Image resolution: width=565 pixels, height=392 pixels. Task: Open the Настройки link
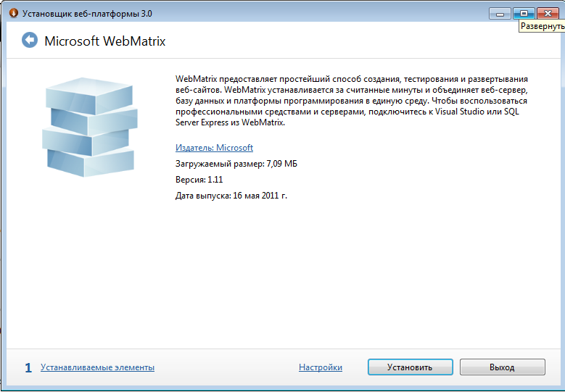pyautogui.click(x=321, y=367)
